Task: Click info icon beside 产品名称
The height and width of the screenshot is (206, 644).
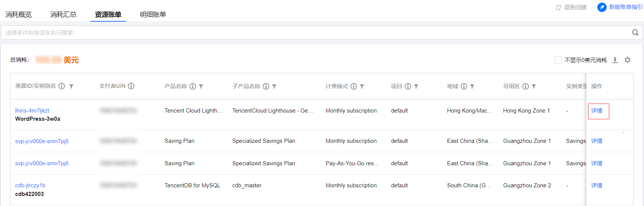Action: 193,86
